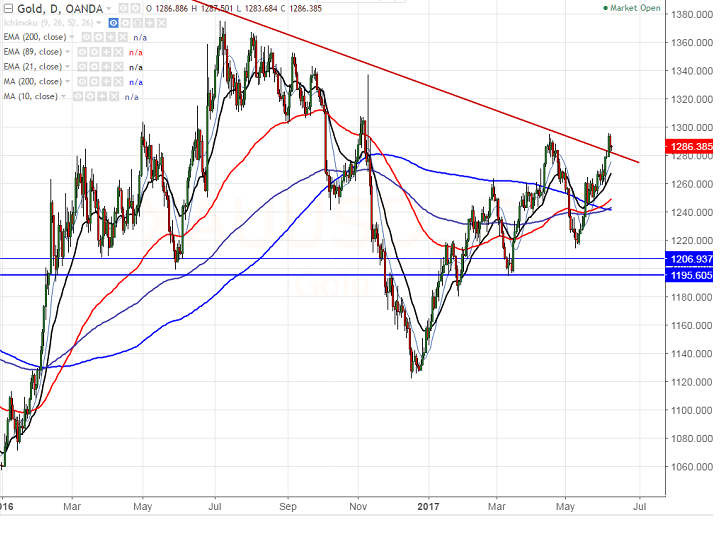Image resolution: width=725 pixels, height=543 pixels.
Task: Expand the EMA (21, close) dropdown arrow
Action: coord(68,67)
